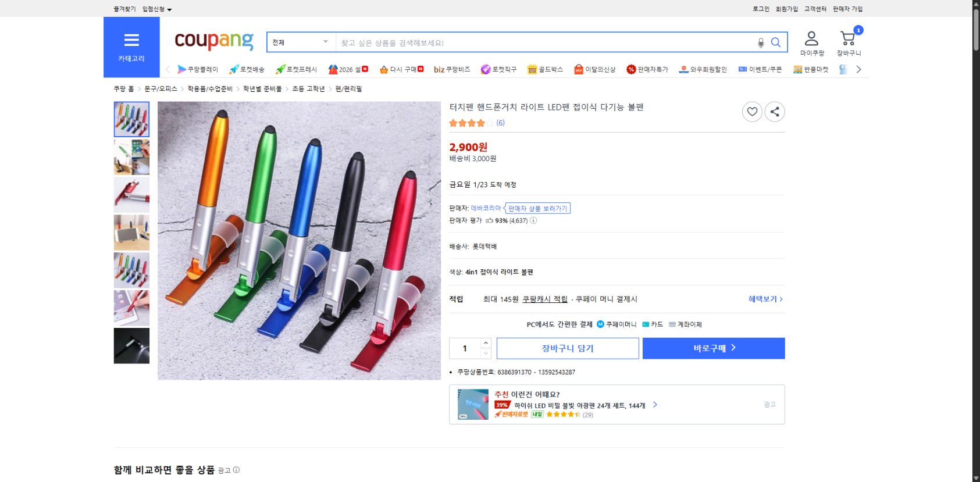This screenshot has height=482, width=980.
Task: Increase quantity with the up stepper arrow
Action: pyautogui.click(x=486, y=344)
